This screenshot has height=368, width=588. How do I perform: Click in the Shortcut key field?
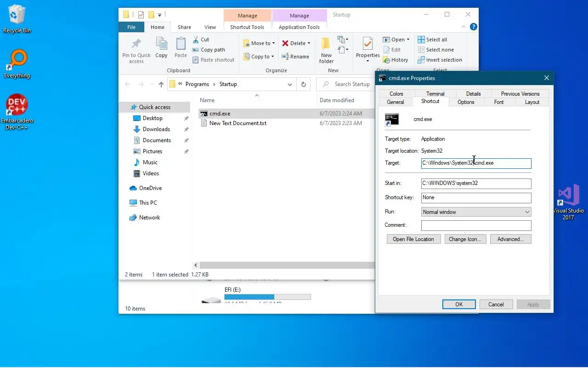point(476,198)
